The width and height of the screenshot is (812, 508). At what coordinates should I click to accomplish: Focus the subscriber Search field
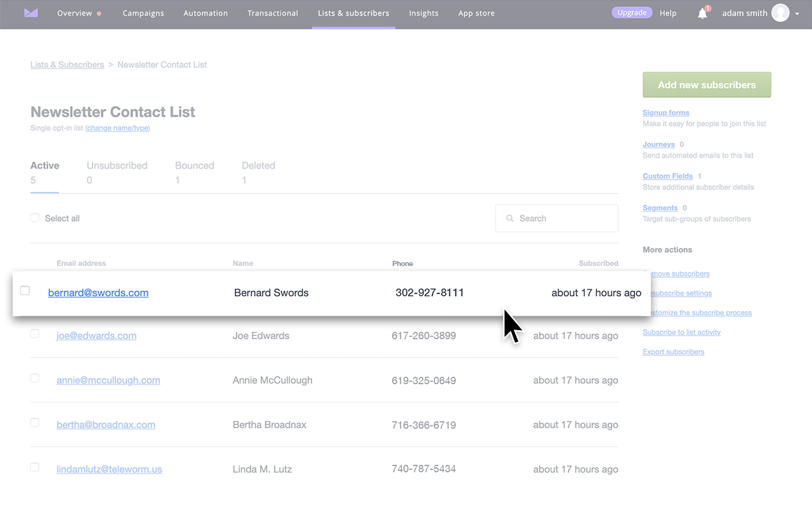pos(565,218)
